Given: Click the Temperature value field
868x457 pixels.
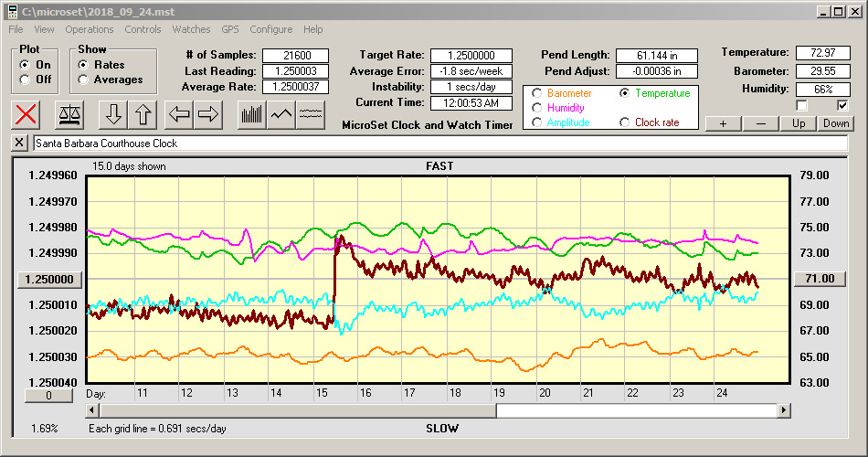Looking at the screenshot, I should pyautogui.click(x=822, y=53).
